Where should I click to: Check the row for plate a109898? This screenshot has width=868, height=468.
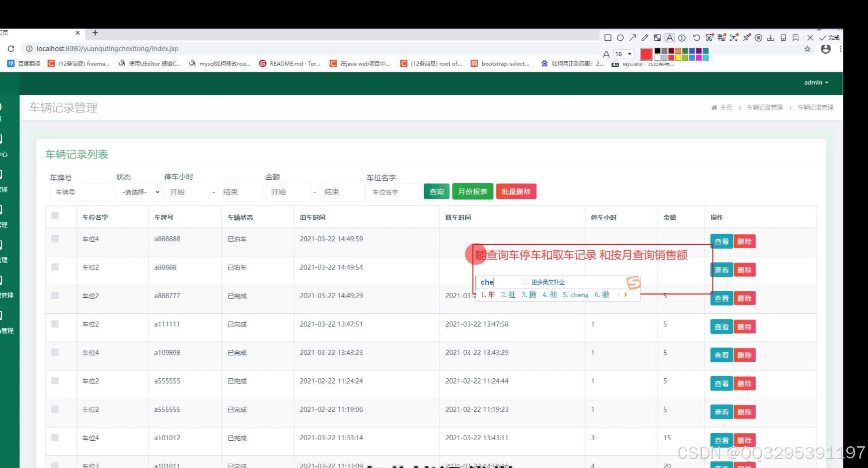click(x=55, y=352)
